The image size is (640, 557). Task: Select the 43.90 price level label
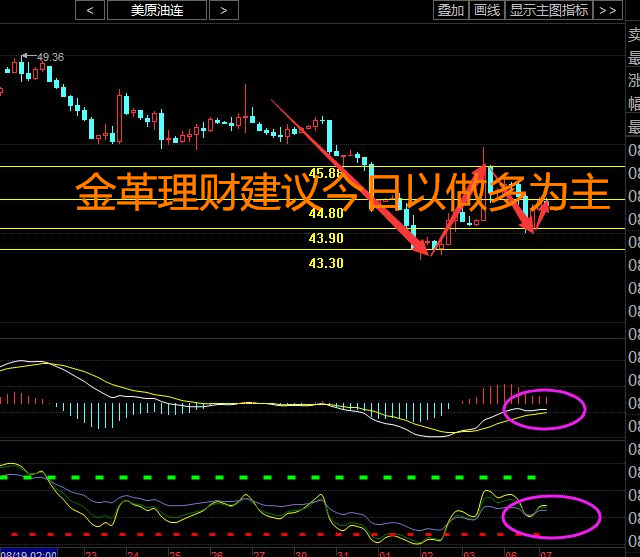tap(326, 238)
